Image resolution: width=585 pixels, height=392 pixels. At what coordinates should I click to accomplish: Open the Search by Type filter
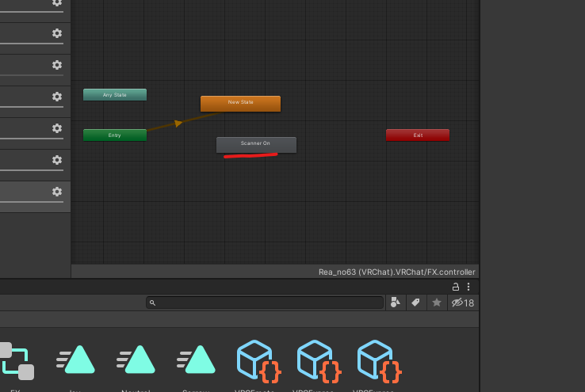(x=395, y=303)
